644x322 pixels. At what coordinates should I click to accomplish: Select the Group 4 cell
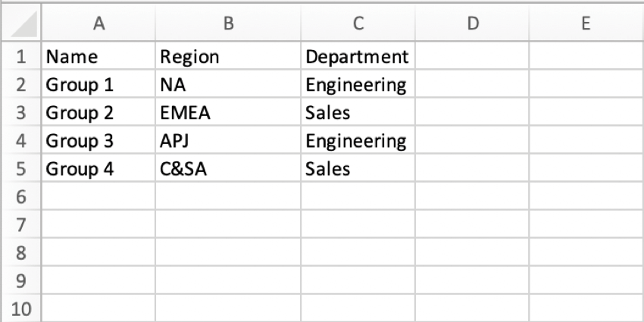[98, 169]
